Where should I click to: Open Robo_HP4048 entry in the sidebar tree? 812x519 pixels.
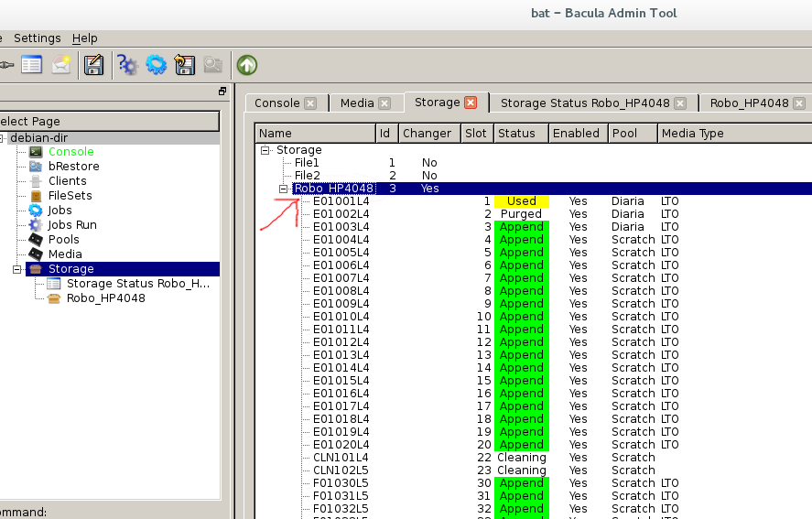click(105, 297)
